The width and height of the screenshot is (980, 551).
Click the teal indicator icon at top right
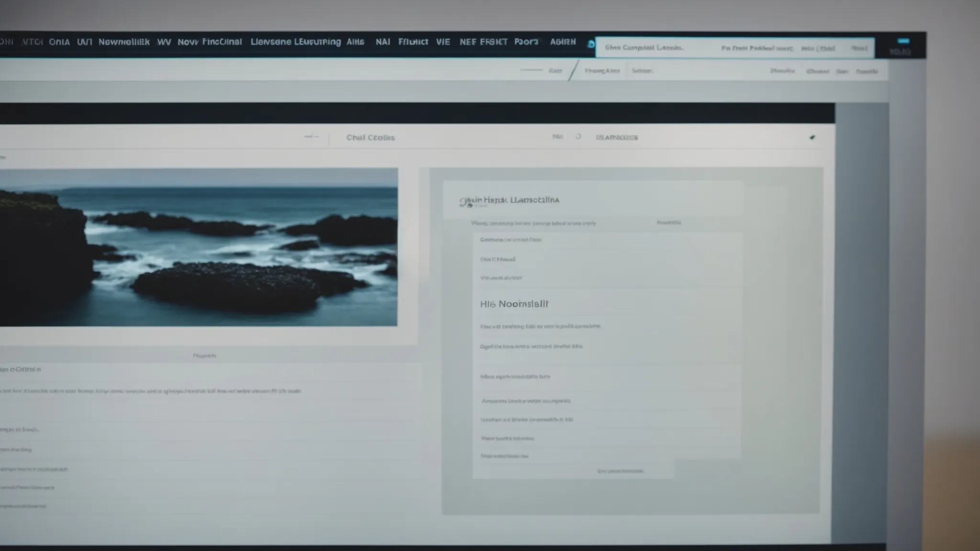point(903,41)
